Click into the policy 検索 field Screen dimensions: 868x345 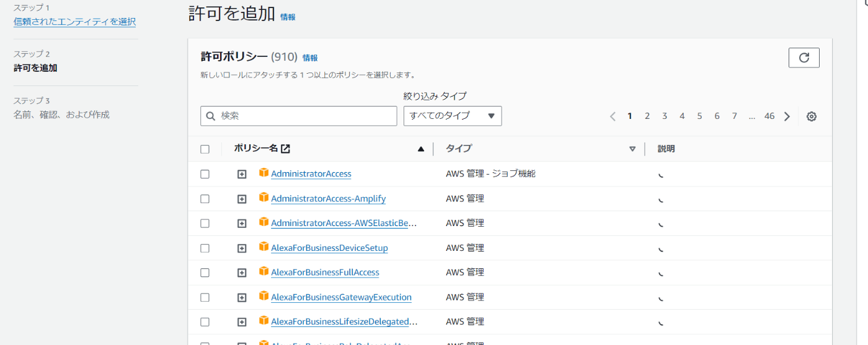(x=299, y=116)
